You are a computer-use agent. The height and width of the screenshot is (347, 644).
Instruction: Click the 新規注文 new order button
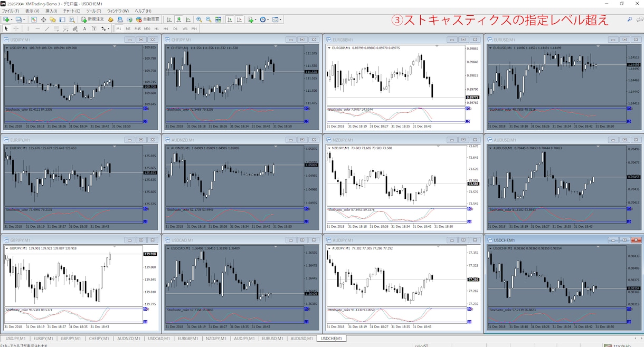pyautogui.click(x=93, y=20)
